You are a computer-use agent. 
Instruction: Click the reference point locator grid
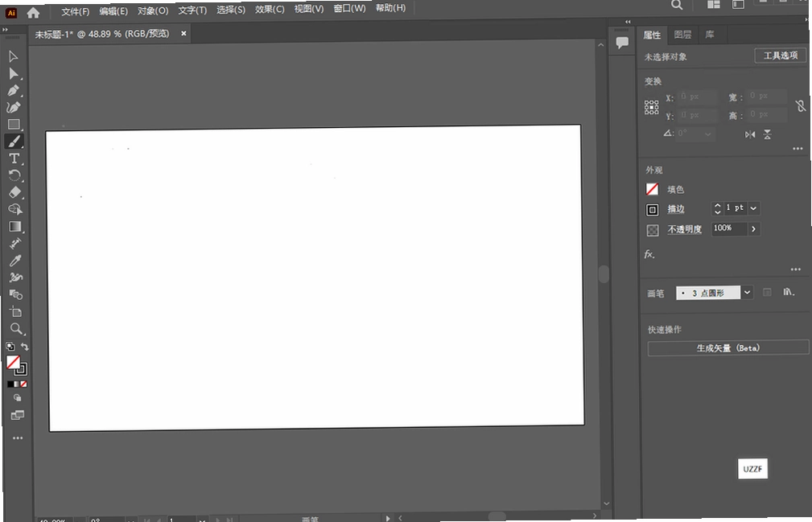pos(652,107)
